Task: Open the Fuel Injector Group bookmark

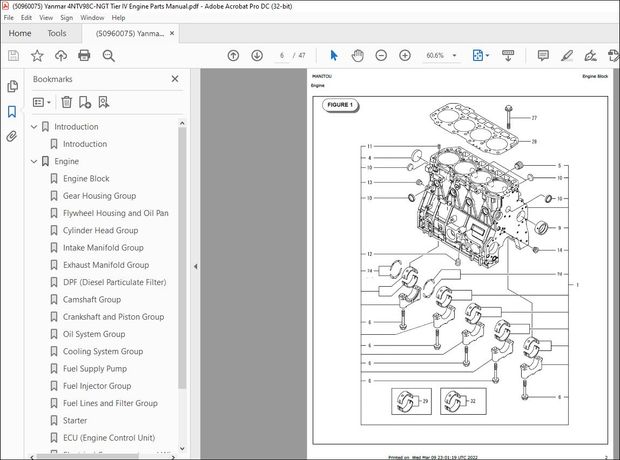Action: [97, 386]
